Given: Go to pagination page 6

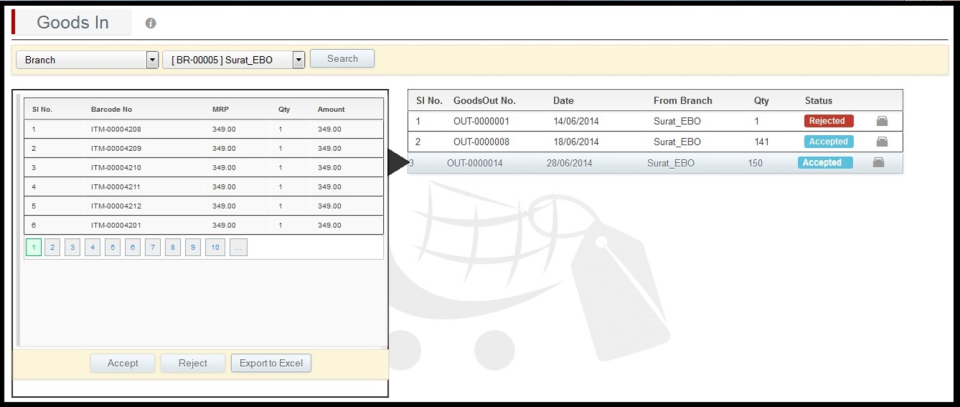Looking at the screenshot, I should pos(133,247).
